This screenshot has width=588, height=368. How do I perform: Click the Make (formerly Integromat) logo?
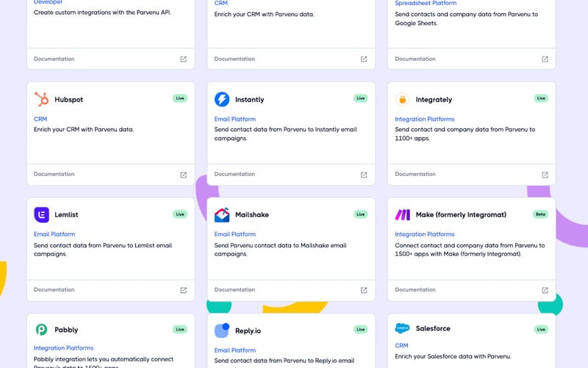(x=402, y=215)
